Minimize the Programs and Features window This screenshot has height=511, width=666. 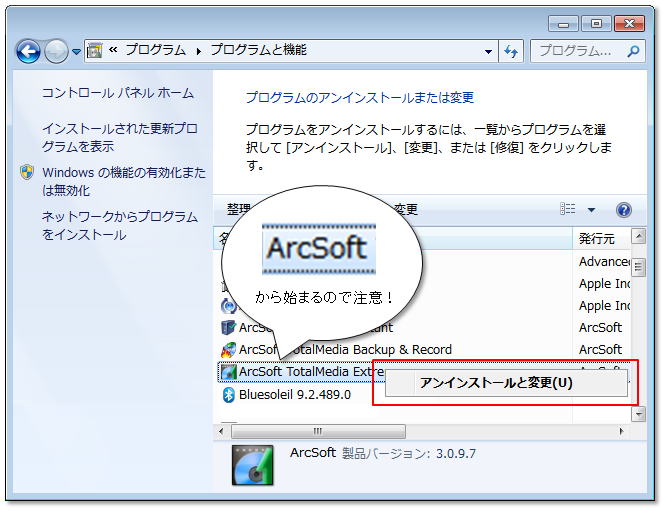563,24
